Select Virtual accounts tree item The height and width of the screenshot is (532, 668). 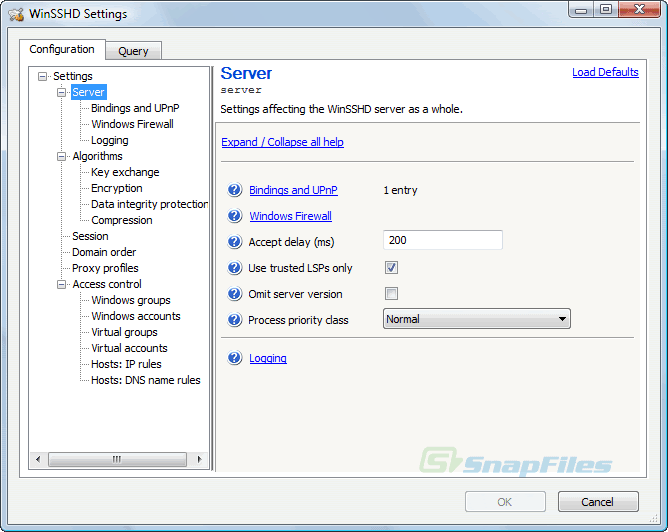(x=130, y=348)
